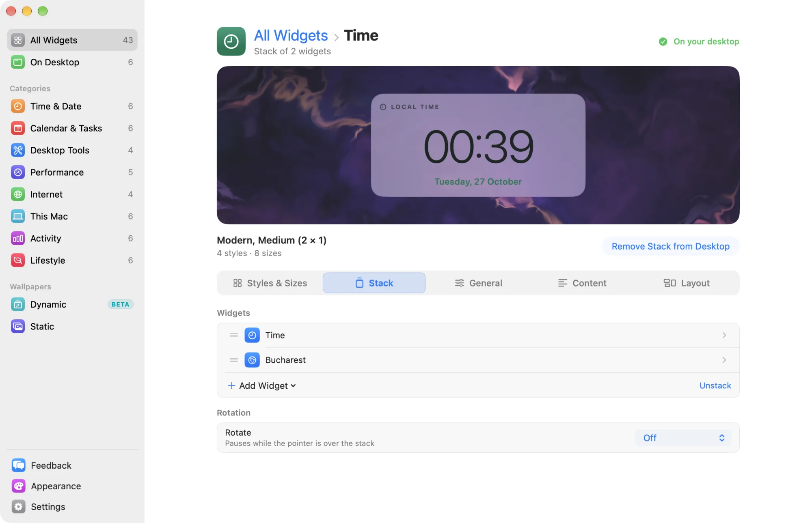The image size is (812, 523).
Task: Click the widget preview thumbnail
Action: coord(478,145)
